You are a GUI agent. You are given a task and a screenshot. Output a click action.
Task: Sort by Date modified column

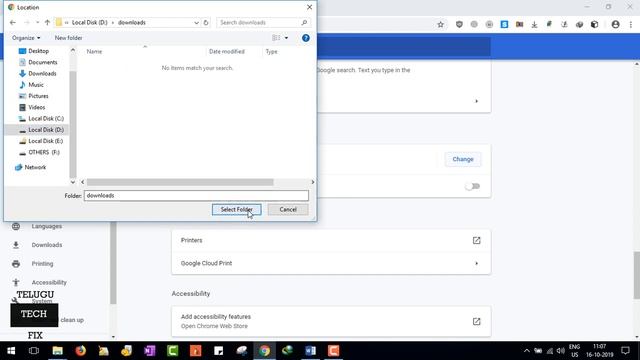tap(227, 51)
